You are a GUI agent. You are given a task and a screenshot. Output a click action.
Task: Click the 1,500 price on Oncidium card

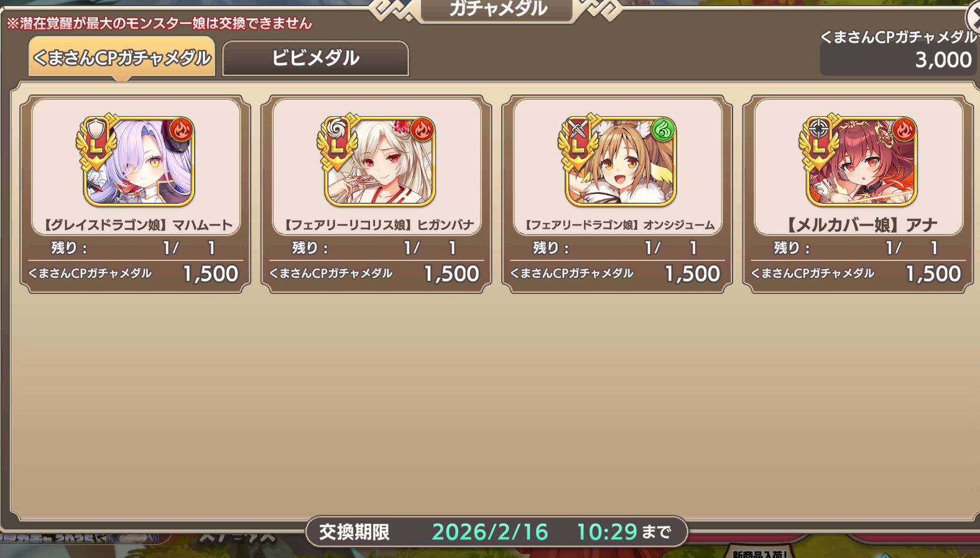692,273
